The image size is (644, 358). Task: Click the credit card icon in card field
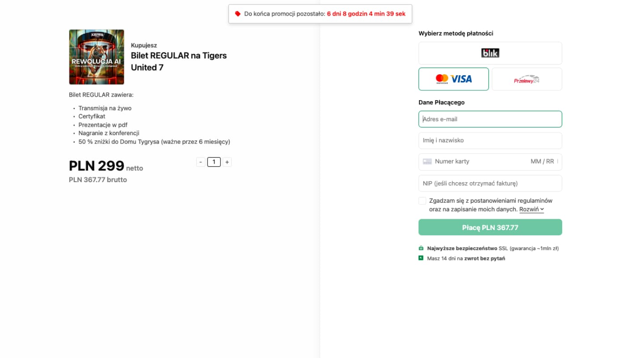(427, 162)
